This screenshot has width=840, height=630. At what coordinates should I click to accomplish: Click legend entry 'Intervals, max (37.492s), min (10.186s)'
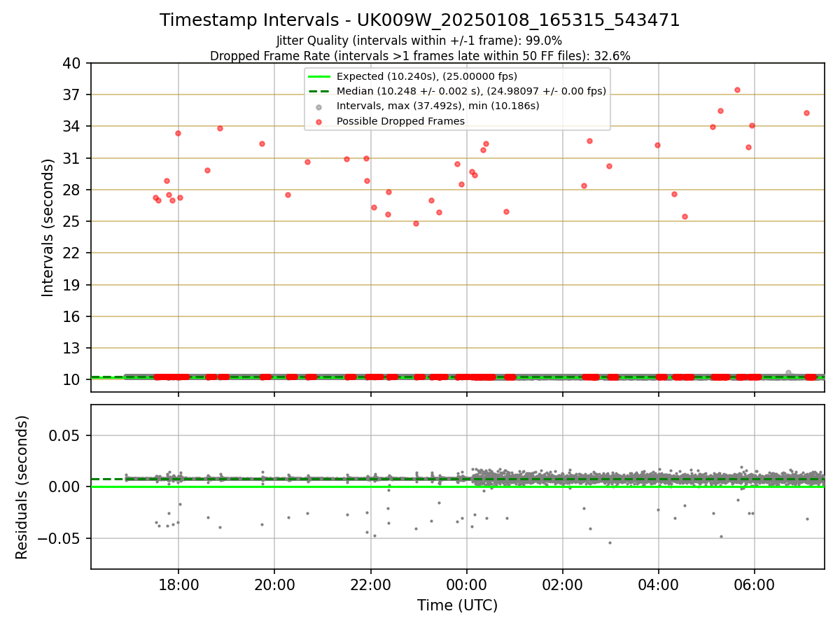[438, 106]
